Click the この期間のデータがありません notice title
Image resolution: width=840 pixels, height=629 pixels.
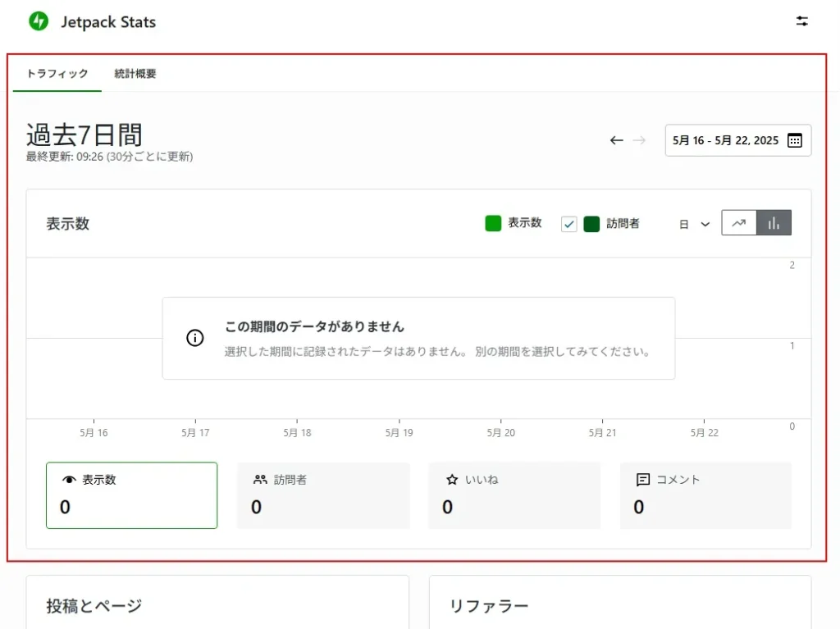(314, 326)
